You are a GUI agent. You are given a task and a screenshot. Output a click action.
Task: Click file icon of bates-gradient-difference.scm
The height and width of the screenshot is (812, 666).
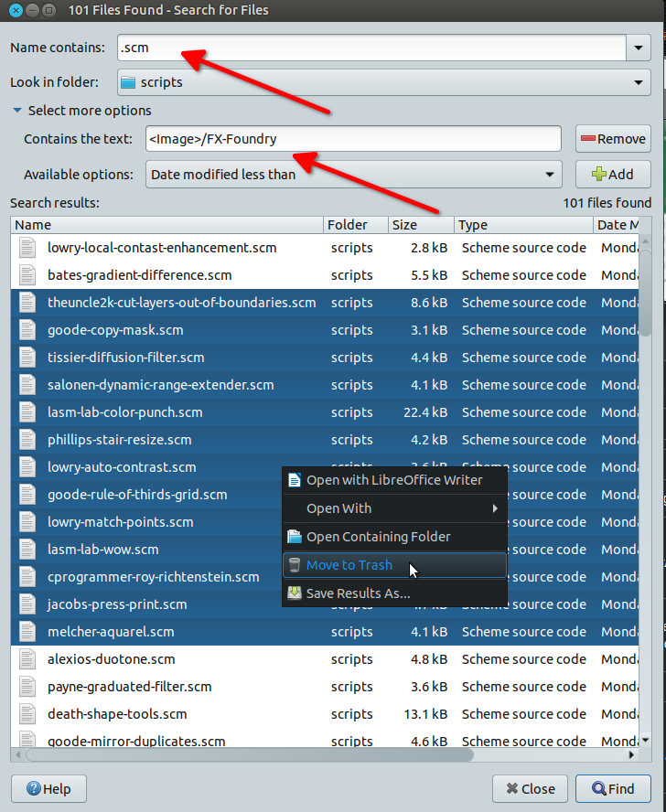coord(27,275)
